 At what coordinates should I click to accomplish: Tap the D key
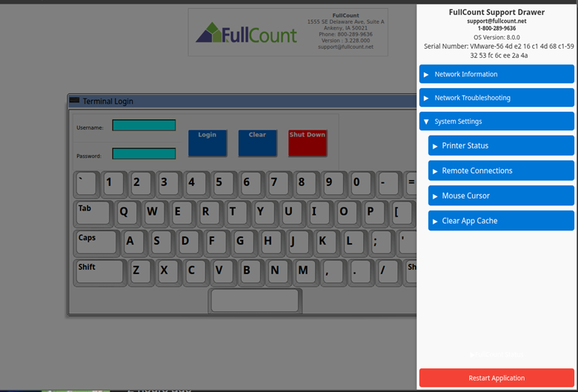(x=189, y=243)
